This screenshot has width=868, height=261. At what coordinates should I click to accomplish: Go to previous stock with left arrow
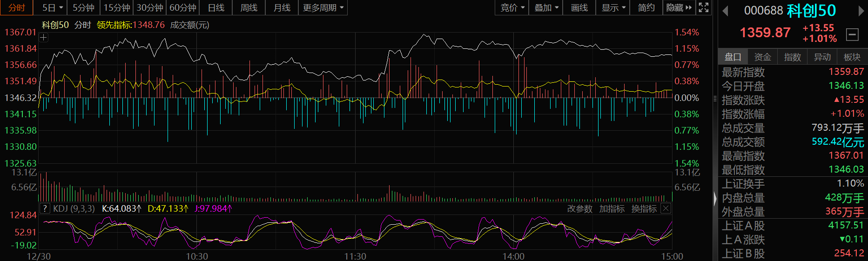coord(725,11)
